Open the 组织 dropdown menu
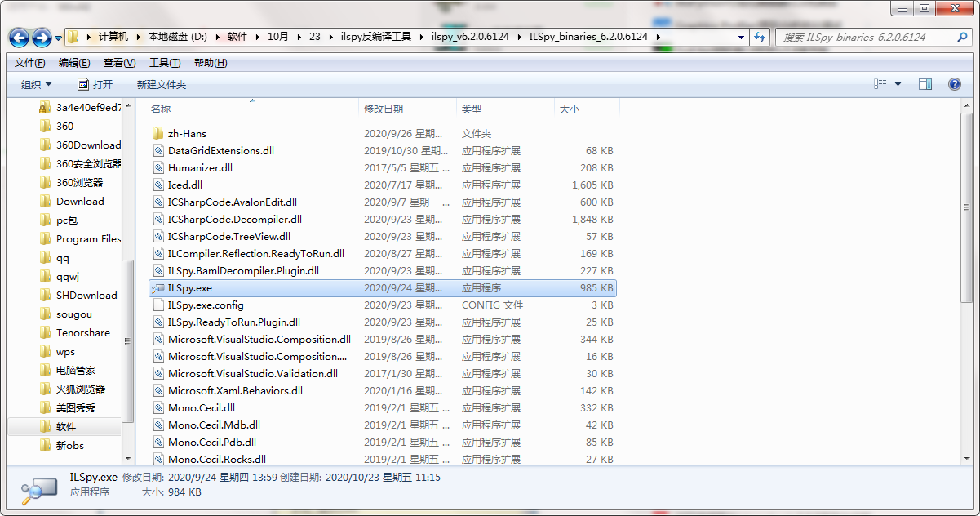Image resolution: width=980 pixels, height=516 pixels. click(36, 84)
